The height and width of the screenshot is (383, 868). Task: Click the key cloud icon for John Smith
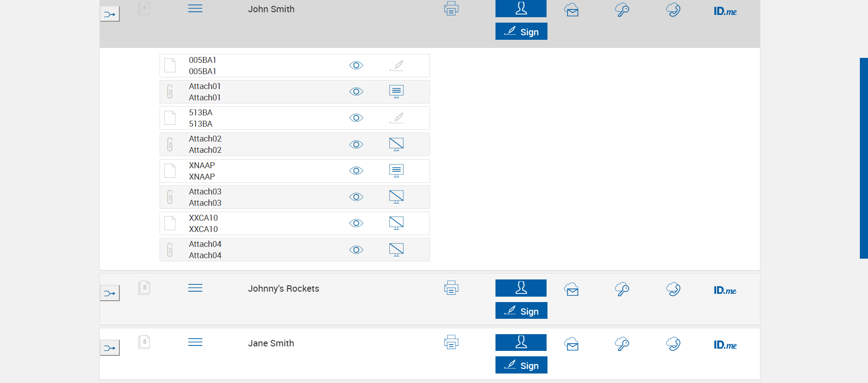[622, 10]
